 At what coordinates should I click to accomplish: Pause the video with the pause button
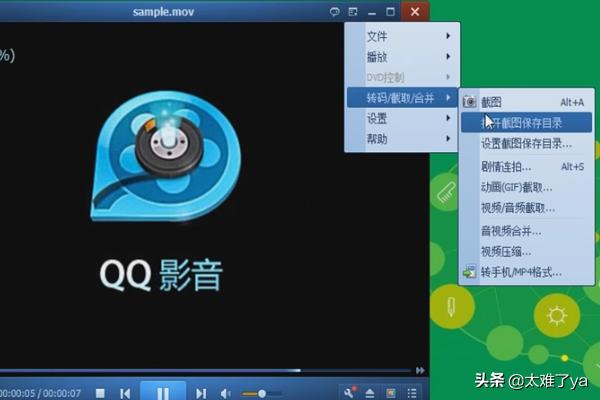click(x=162, y=393)
